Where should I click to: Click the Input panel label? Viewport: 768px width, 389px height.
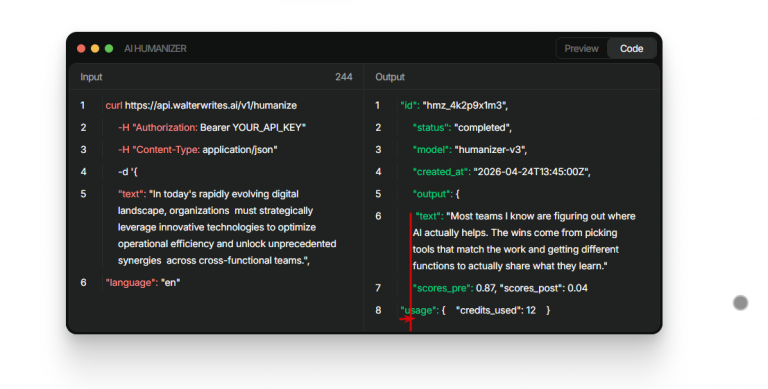click(x=91, y=77)
